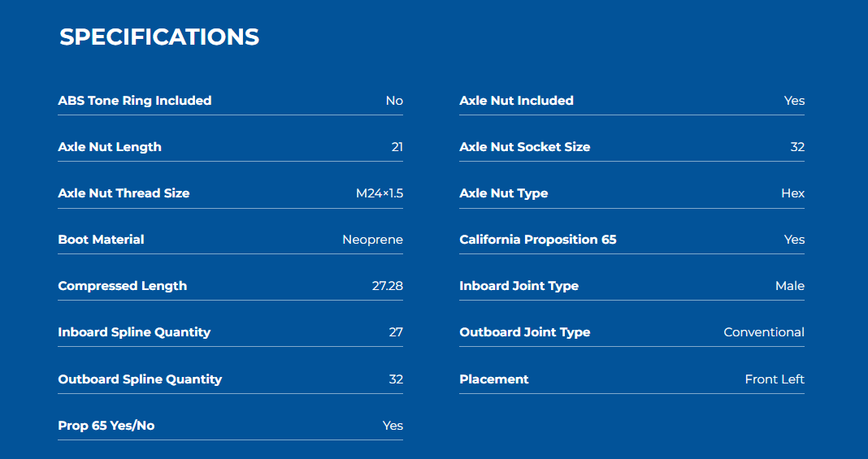Click the Boot Material label
This screenshot has width=868, height=459.
101,240
